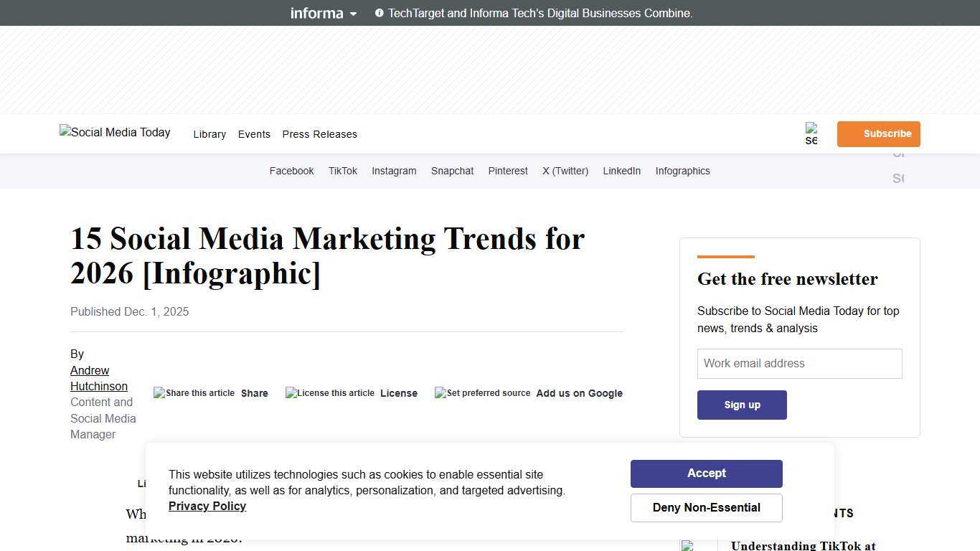This screenshot has width=980, height=551.
Task: Select Press Releases in the header
Action: click(x=319, y=134)
